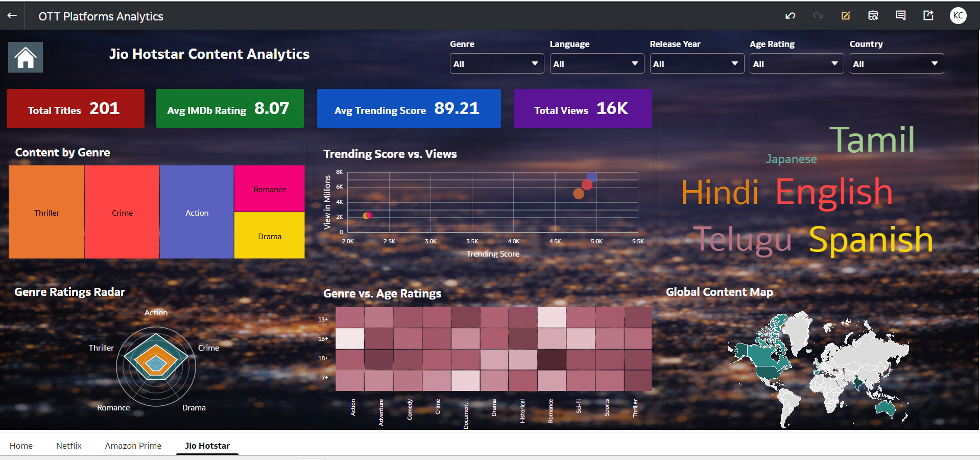Viewport: 980px width, 460px height.
Task: Switch to the Netflix tab
Action: coord(69,446)
